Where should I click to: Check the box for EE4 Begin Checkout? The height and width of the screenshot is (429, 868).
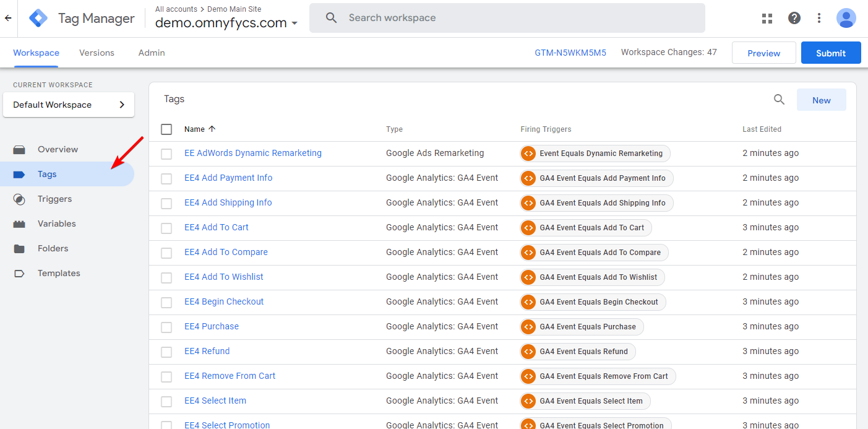pos(166,303)
